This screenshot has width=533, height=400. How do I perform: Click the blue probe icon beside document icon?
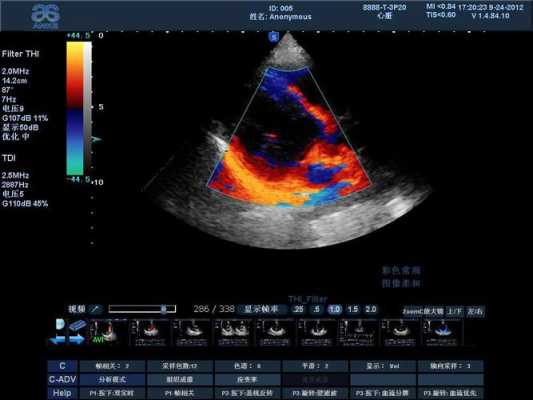pyautogui.click(x=78, y=325)
